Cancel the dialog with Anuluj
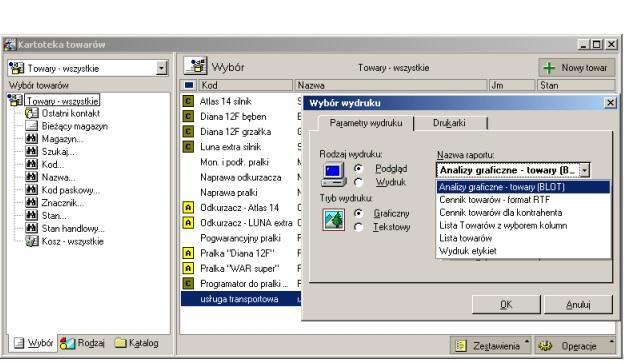This screenshot has height=364, width=626. coord(578,305)
